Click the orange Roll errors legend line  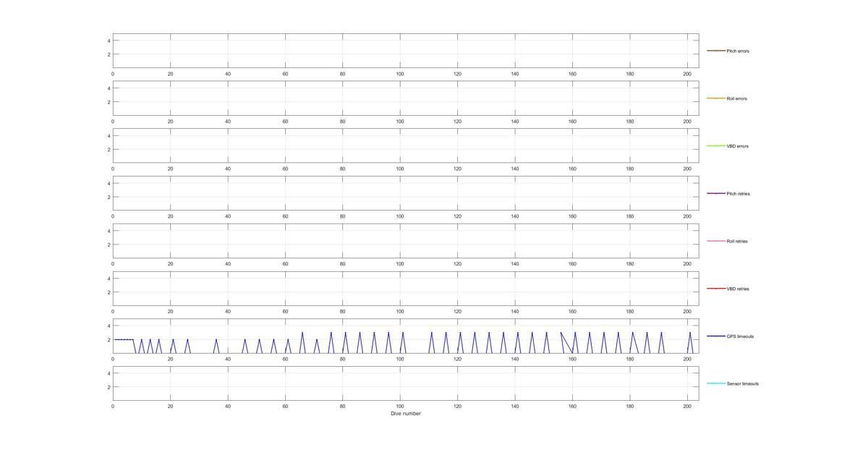[x=716, y=98]
